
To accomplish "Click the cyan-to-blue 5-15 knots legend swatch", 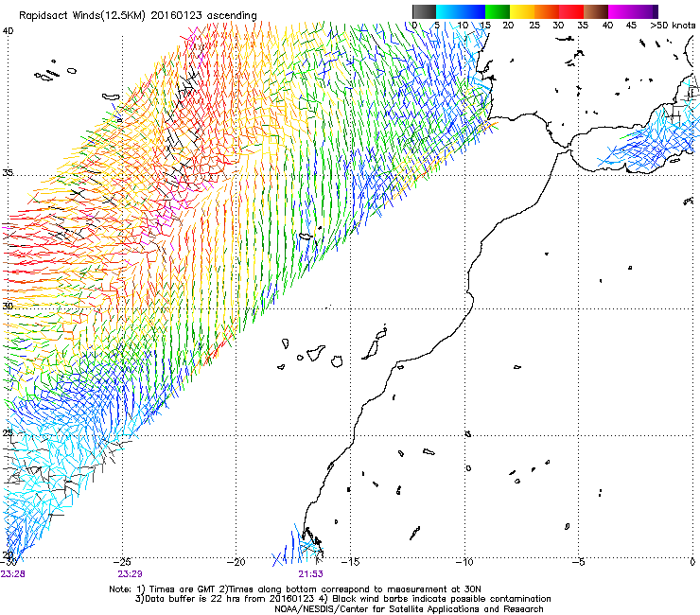I will click(x=461, y=11).
